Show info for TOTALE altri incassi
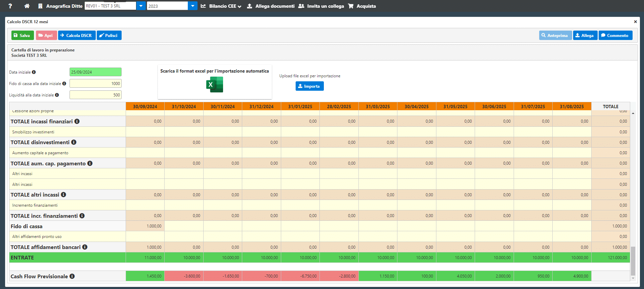 tap(63, 195)
